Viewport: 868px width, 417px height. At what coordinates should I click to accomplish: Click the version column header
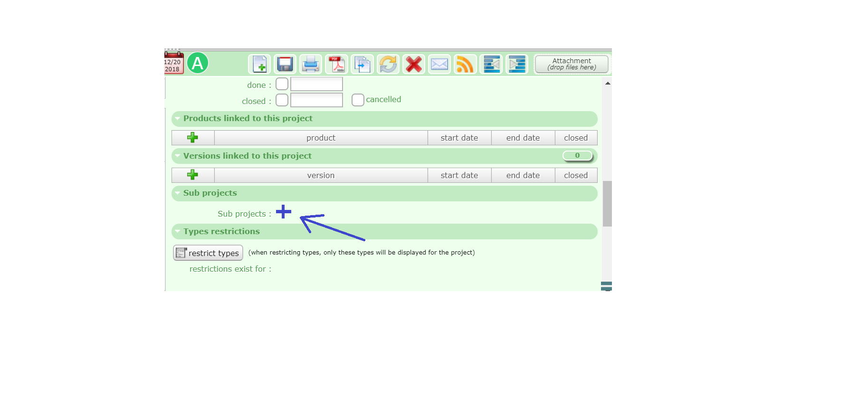321,175
